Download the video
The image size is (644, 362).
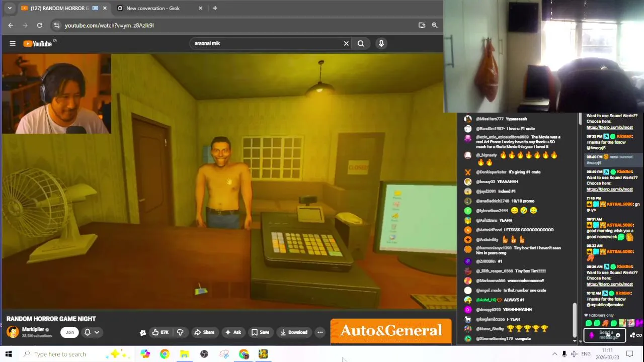point(294,332)
